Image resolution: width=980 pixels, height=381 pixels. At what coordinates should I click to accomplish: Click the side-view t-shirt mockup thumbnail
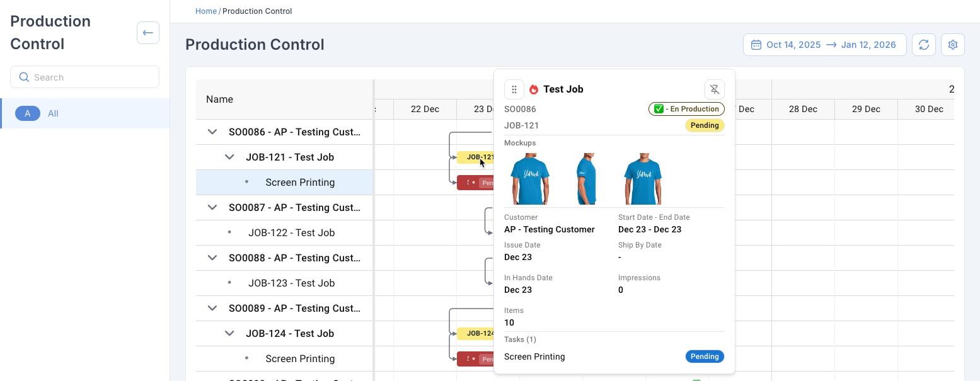coord(586,179)
